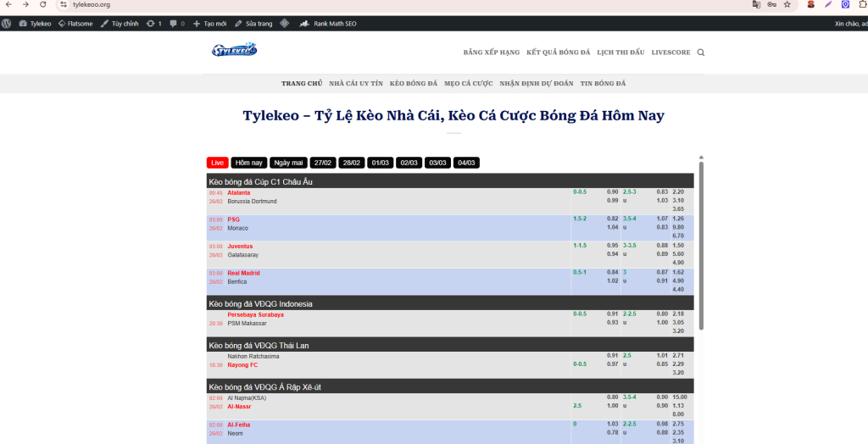
Task: Open Tùy chỉnh customizer
Action: (120, 24)
